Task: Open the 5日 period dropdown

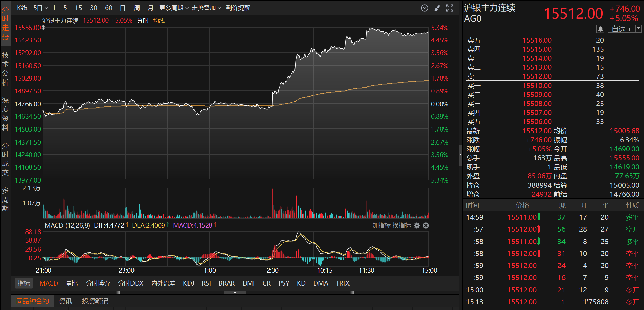Action: (41, 8)
